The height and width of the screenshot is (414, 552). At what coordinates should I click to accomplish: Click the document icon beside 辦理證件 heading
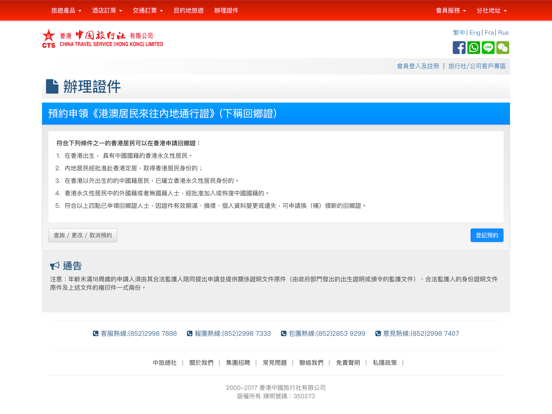pyautogui.click(x=52, y=86)
